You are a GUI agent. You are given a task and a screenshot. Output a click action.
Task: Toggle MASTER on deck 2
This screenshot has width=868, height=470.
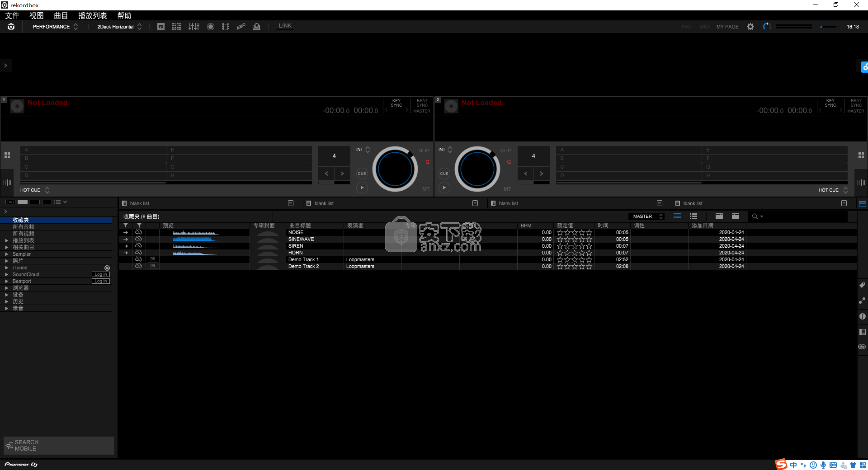(x=856, y=111)
